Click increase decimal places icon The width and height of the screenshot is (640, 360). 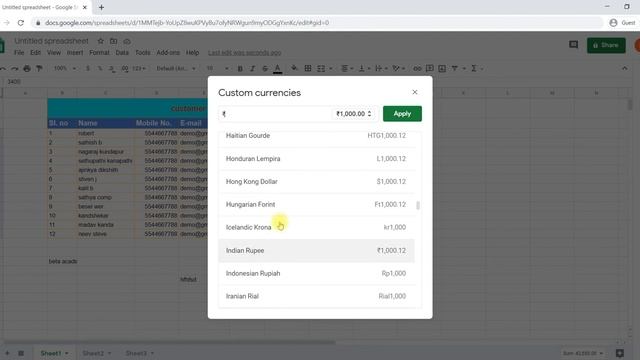point(125,69)
